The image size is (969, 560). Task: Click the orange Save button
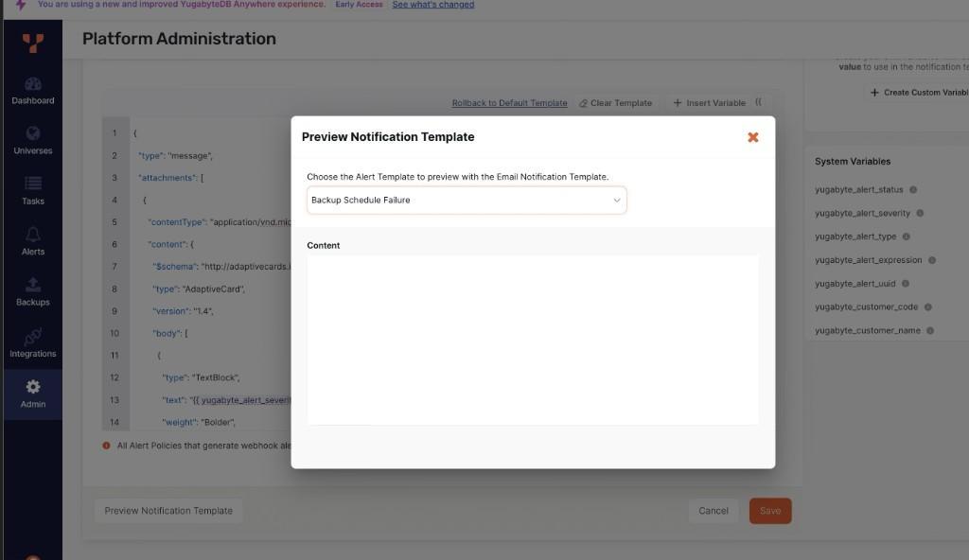click(x=770, y=511)
